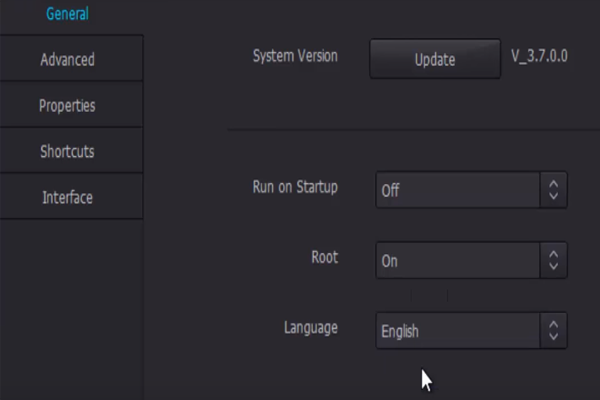
Task: Click the System Version label
Action: click(295, 56)
